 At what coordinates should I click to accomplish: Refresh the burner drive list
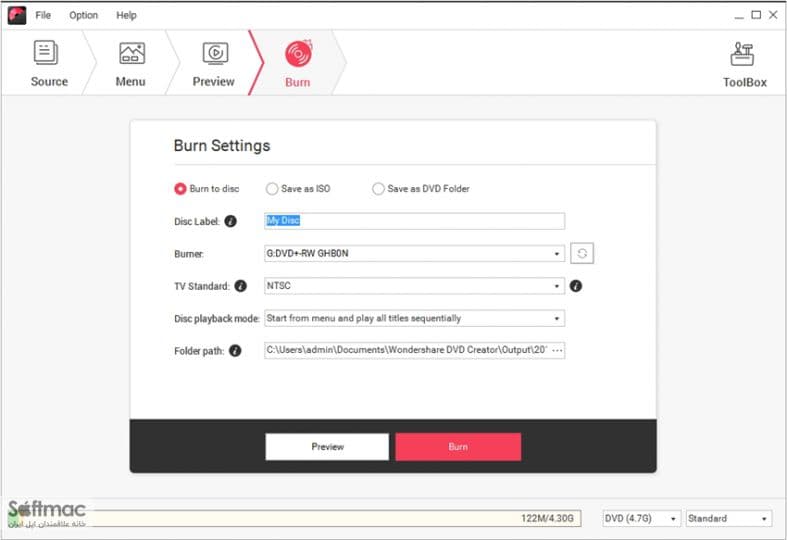click(x=582, y=253)
